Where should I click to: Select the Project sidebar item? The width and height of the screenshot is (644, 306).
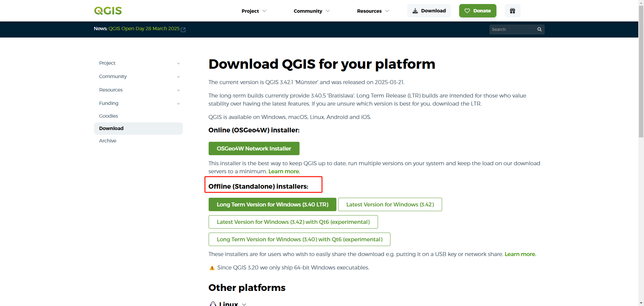point(107,63)
